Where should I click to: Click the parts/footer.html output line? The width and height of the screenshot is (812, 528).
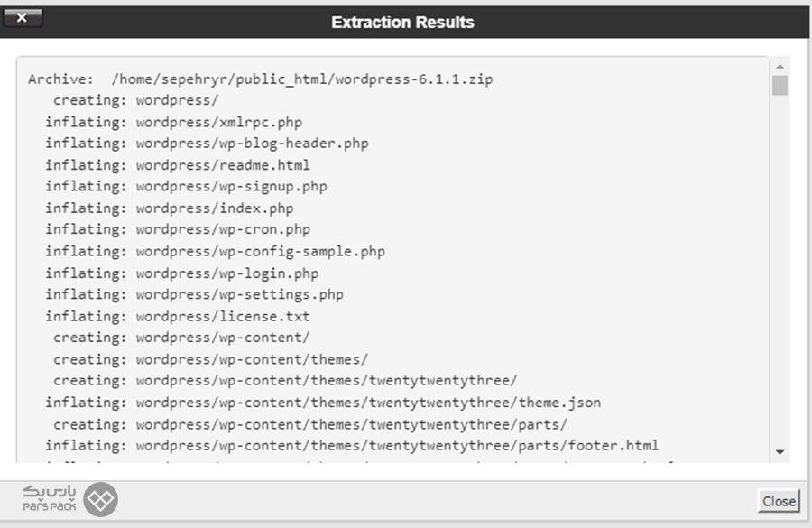(352, 446)
